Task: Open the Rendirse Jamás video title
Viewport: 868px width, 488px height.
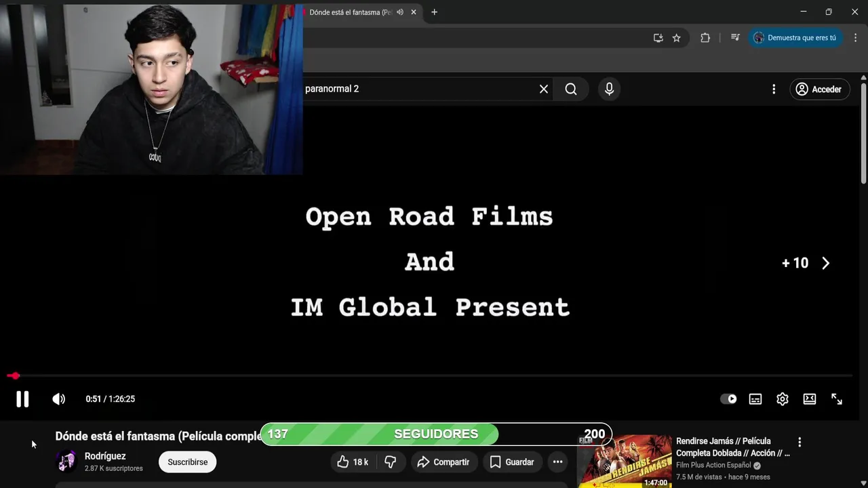Action: [x=733, y=447]
